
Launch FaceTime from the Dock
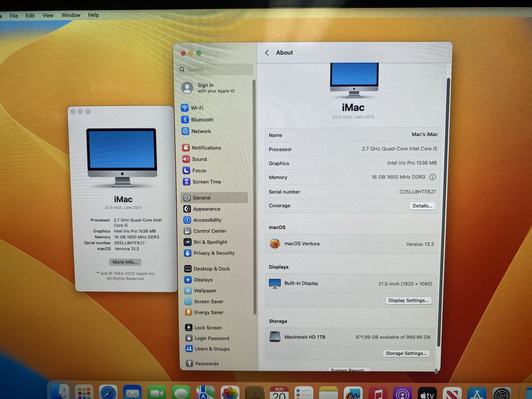(x=157, y=393)
